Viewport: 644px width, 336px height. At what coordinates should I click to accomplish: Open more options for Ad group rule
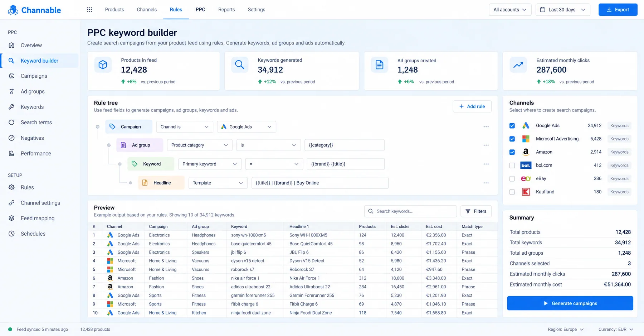click(x=486, y=145)
